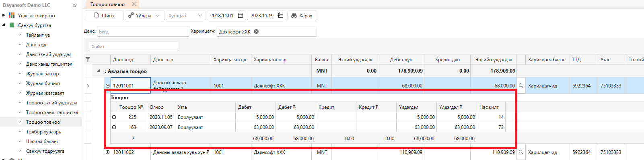Click the Валют column header
Screen dimensions: 644x160
321,59
